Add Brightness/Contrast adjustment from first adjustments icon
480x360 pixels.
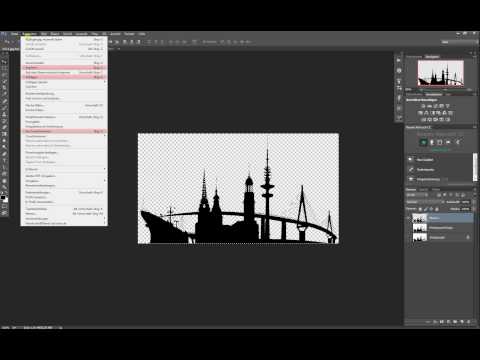click(423, 106)
